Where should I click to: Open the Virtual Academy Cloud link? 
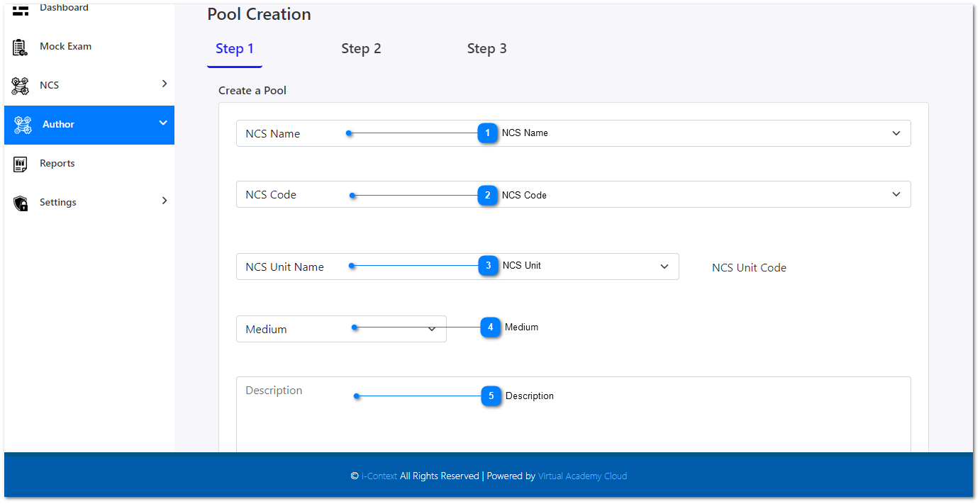tap(582, 476)
